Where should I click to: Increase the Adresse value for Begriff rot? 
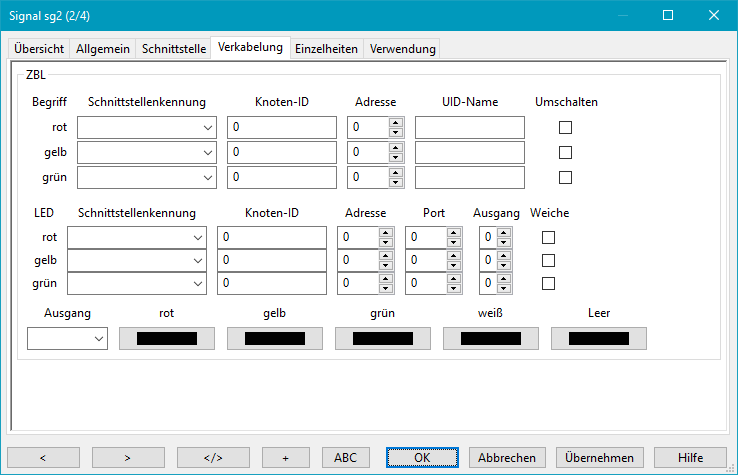(x=396, y=123)
